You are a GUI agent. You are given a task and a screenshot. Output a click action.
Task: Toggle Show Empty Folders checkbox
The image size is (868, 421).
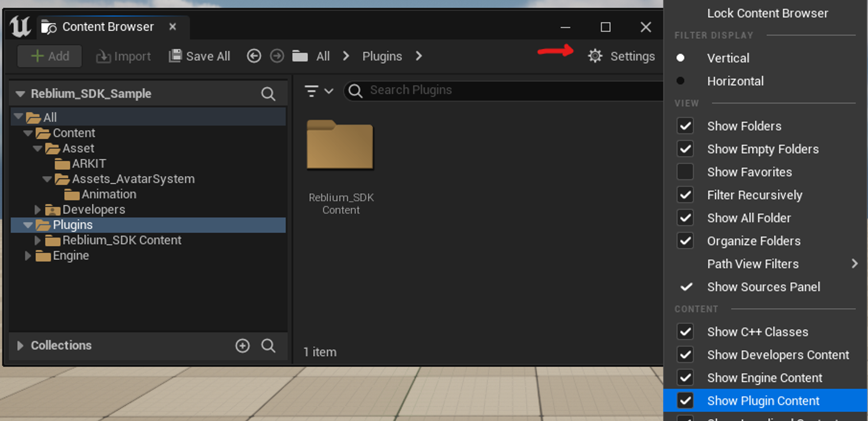point(685,149)
